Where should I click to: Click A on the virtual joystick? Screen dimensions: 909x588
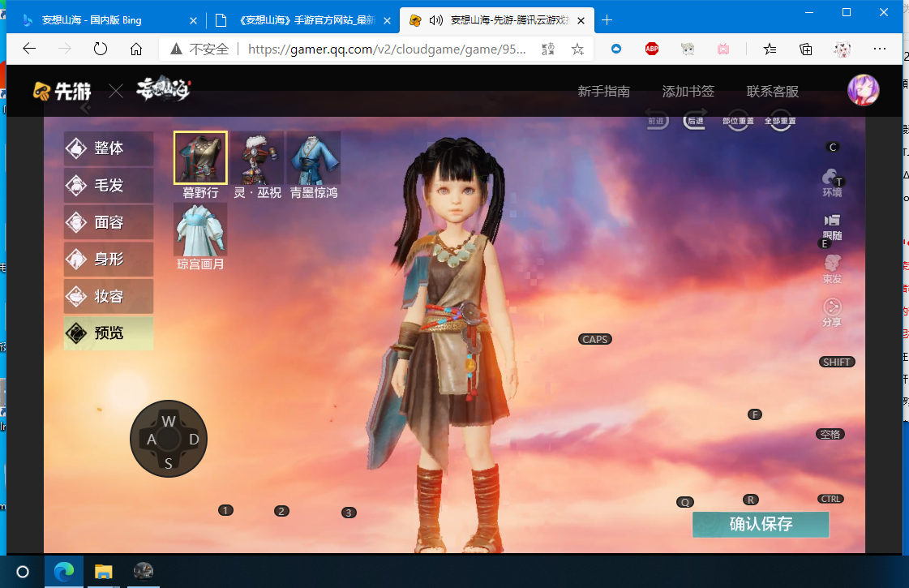152,440
